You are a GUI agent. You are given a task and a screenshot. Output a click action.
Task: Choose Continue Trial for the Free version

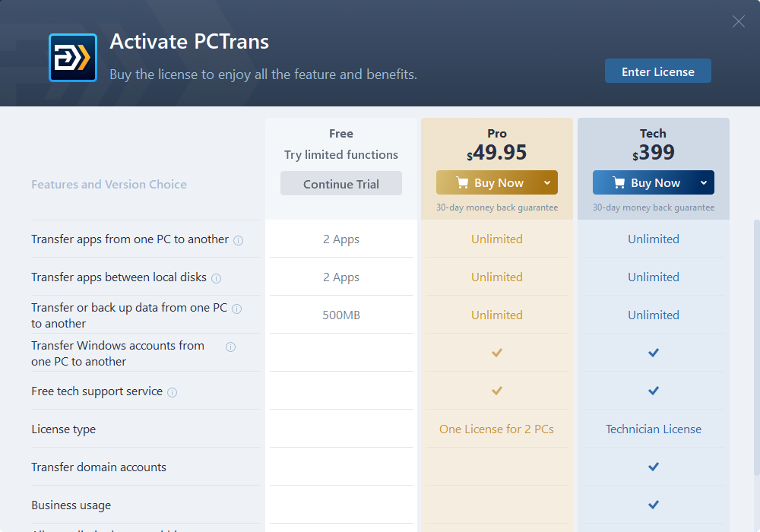(x=341, y=184)
